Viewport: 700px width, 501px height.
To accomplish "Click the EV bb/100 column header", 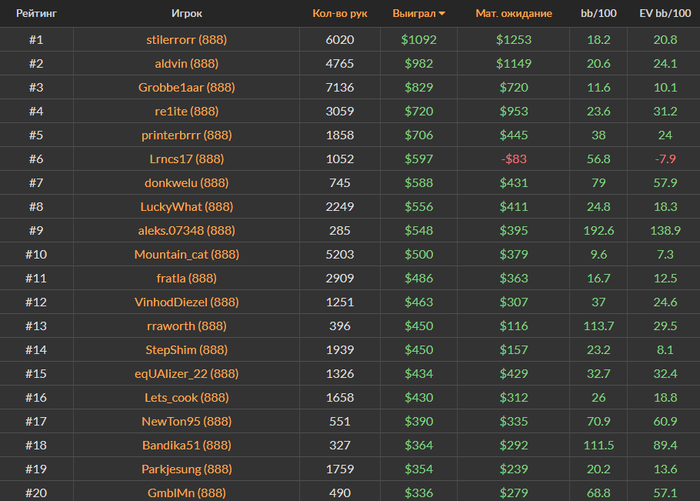I will (x=665, y=13).
